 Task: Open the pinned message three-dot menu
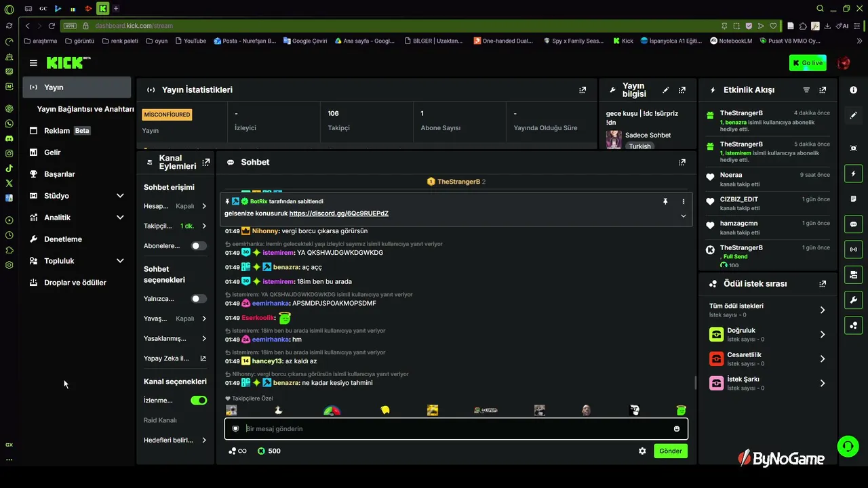pyautogui.click(x=683, y=201)
